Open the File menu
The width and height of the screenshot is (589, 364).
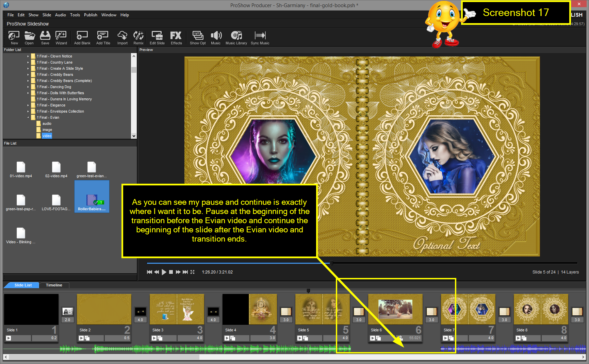[x=11, y=15]
